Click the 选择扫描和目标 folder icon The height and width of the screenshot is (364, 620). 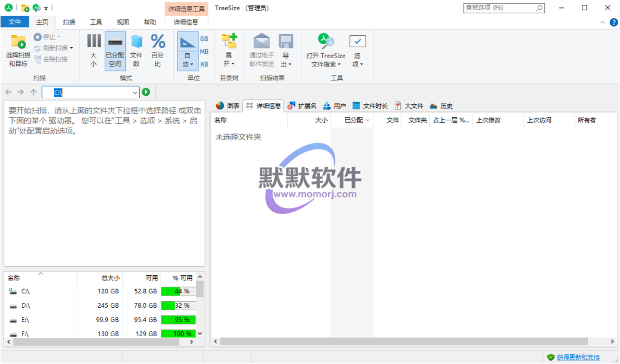point(18,42)
